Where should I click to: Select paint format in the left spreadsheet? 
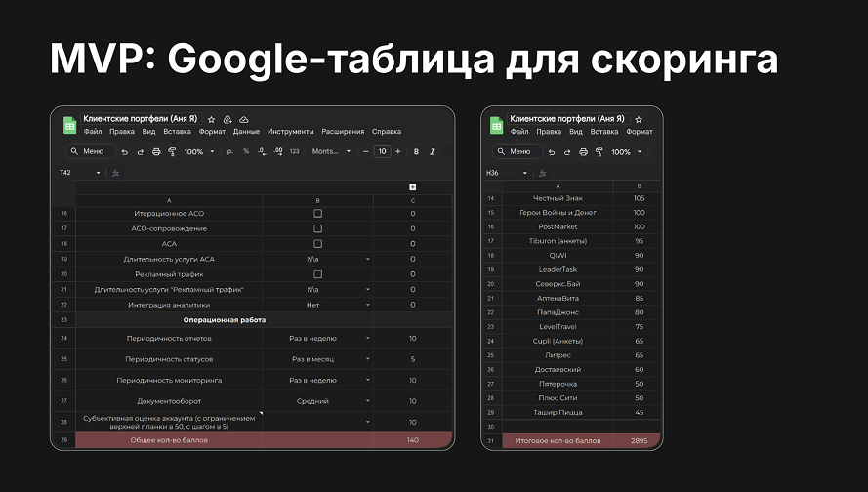click(x=172, y=151)
